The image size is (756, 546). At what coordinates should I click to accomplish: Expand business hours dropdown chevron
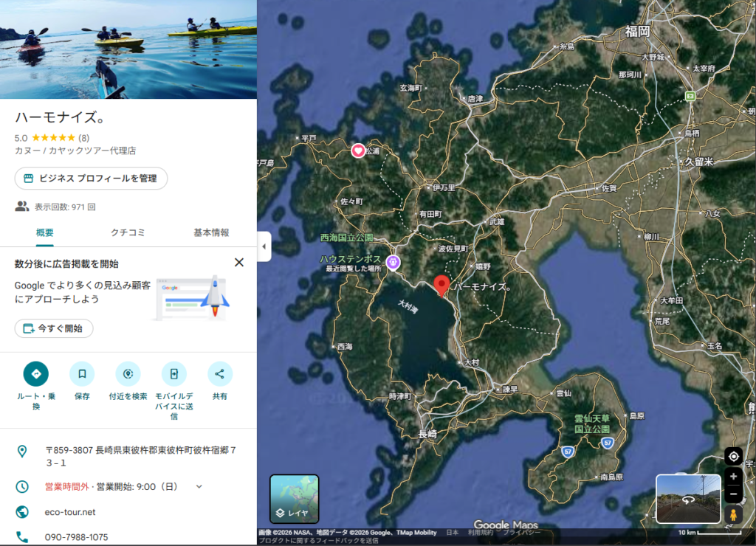coord(199,486)
